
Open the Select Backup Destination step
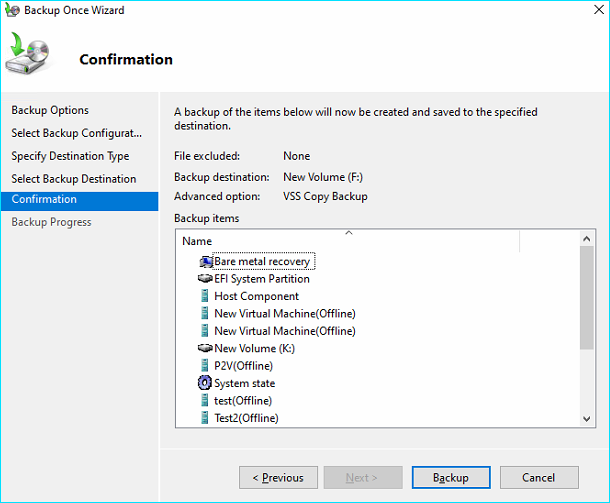(73, 179)
